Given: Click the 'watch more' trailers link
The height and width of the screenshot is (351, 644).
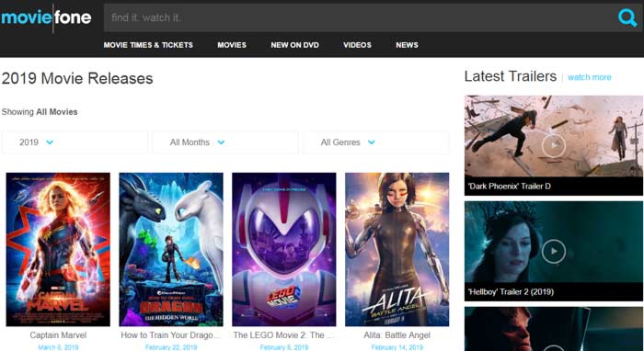Looking at the screenshot, I should coord(590,77).
